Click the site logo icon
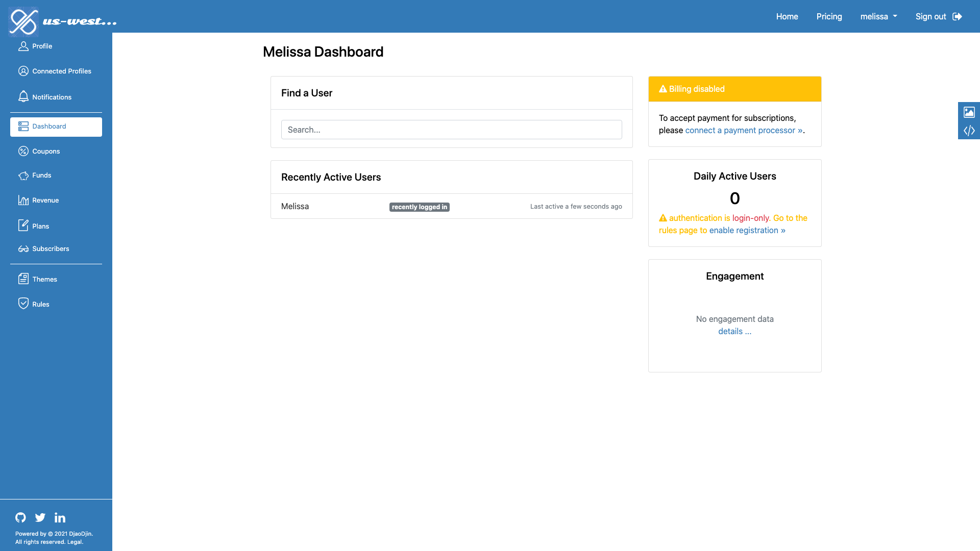 pos(23,22)
